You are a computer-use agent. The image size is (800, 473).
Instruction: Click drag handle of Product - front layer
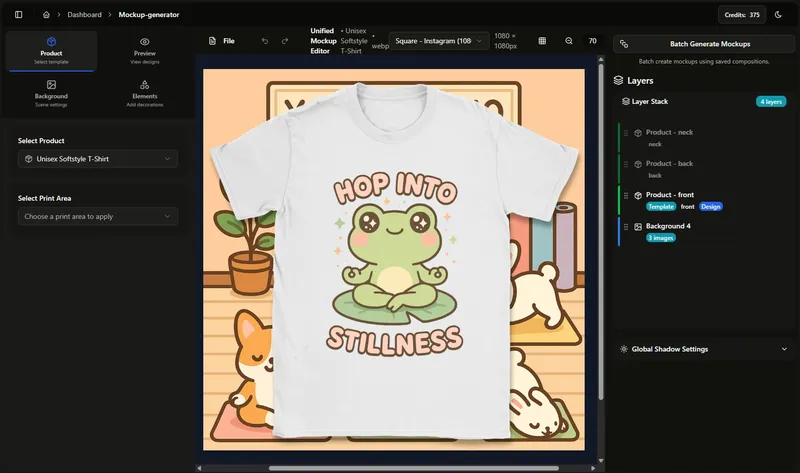coord(626,195)
